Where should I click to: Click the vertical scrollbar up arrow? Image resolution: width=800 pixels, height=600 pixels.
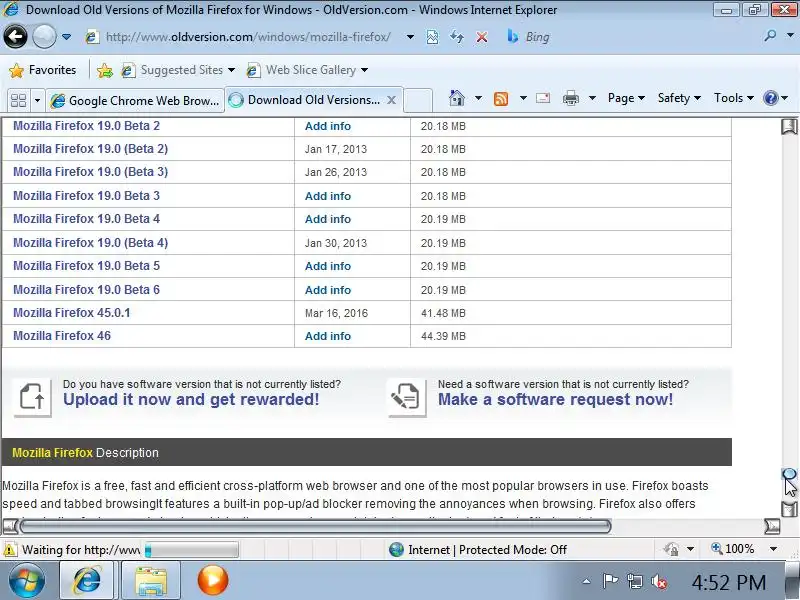[789, 126]
